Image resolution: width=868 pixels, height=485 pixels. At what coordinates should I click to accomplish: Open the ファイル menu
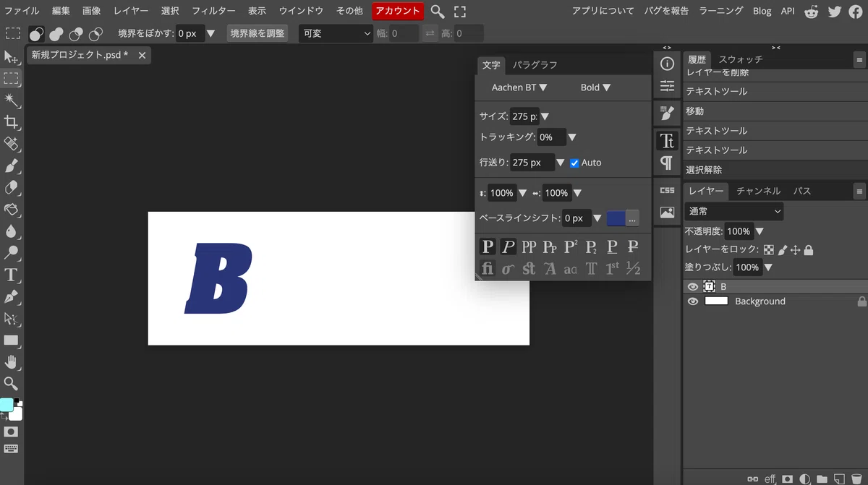click(22, 11)
